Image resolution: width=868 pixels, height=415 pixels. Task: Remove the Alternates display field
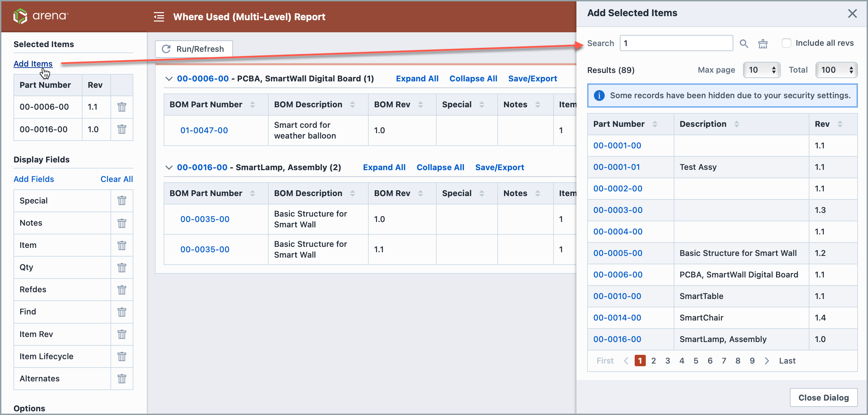pos(122,379)
